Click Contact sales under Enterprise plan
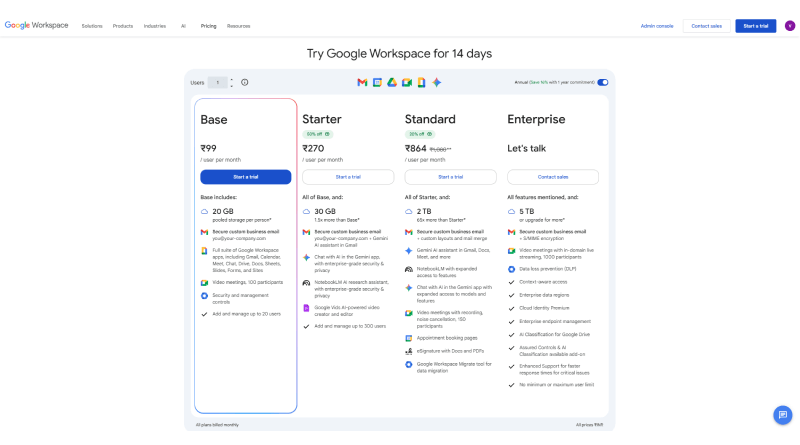The image size is (800, 445). (553, 177)
